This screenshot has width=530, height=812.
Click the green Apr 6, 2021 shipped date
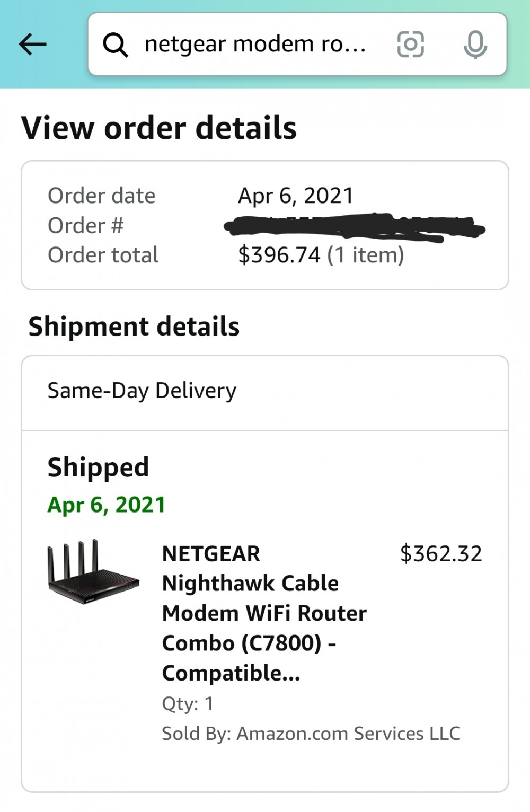[107, 505]
